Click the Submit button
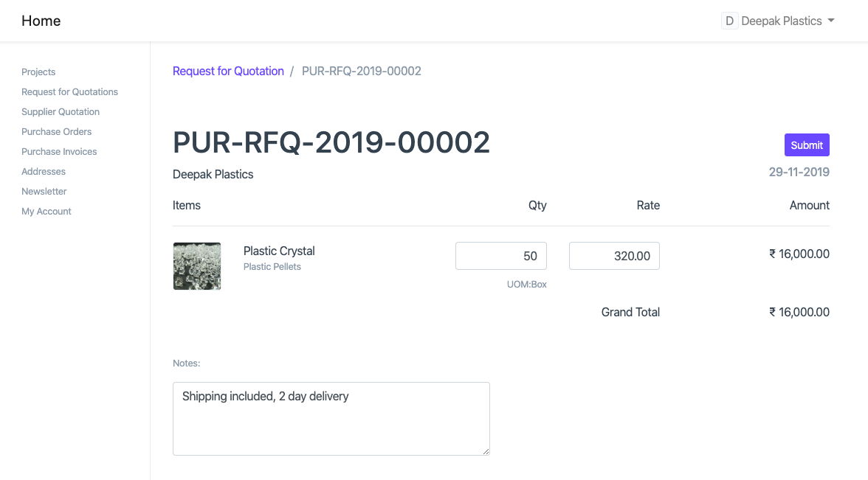868x480 pixels. pyautogui.click(x=807, y=145)
